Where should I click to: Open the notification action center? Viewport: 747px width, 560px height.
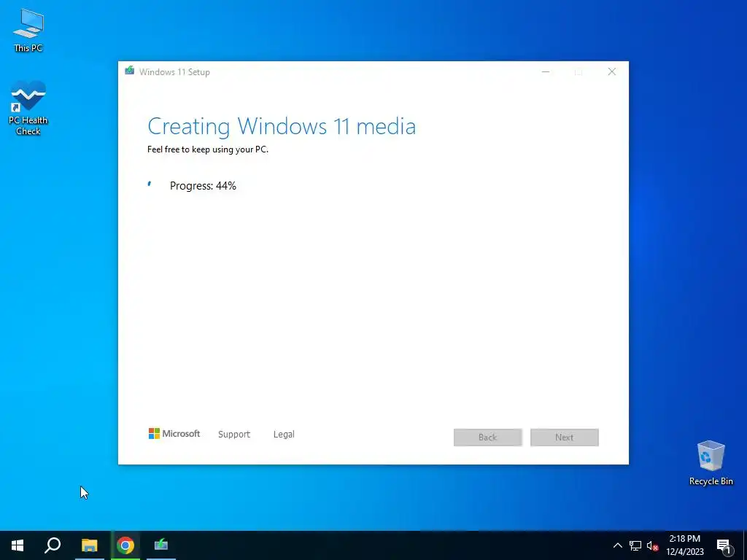(x=724, y=545)
